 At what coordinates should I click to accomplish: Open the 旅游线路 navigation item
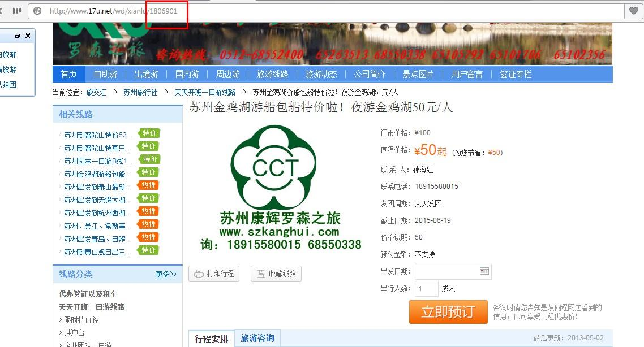click(x=272, y=74)
